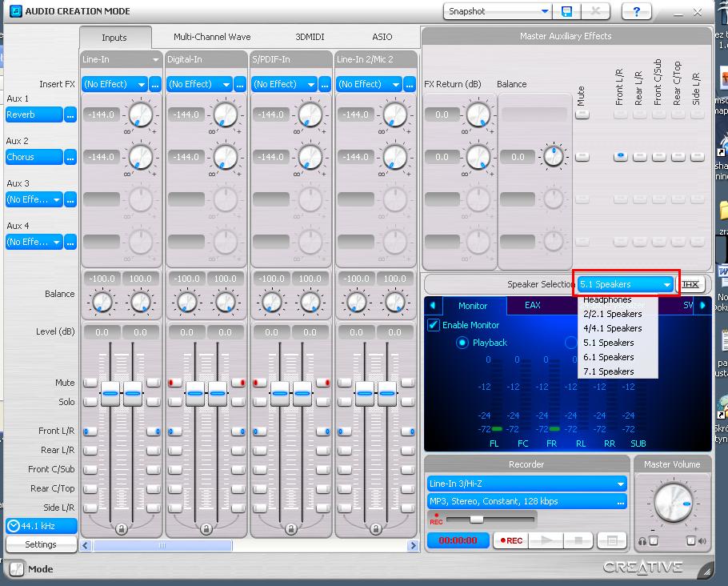728x586 pixels.
Task: Open the EAX tab
Action: [532, 305]
